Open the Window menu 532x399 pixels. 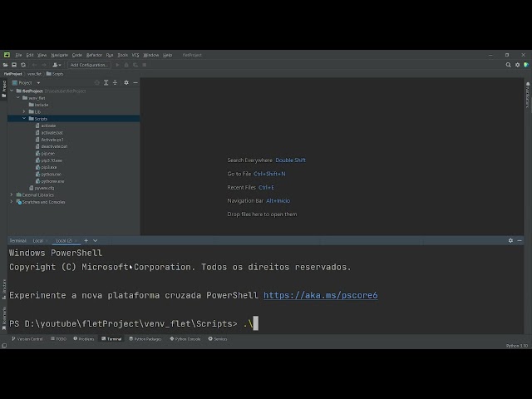point(151,55)
